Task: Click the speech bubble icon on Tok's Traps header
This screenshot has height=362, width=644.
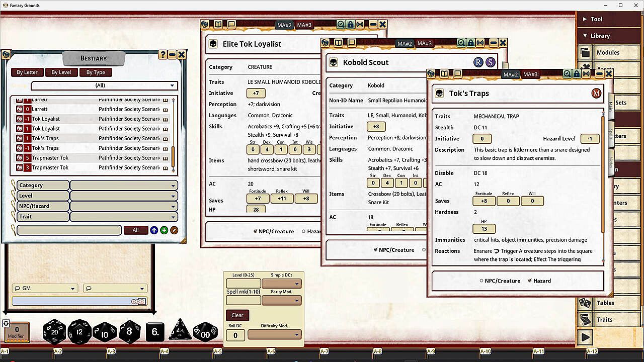Action: click(458, 74)
